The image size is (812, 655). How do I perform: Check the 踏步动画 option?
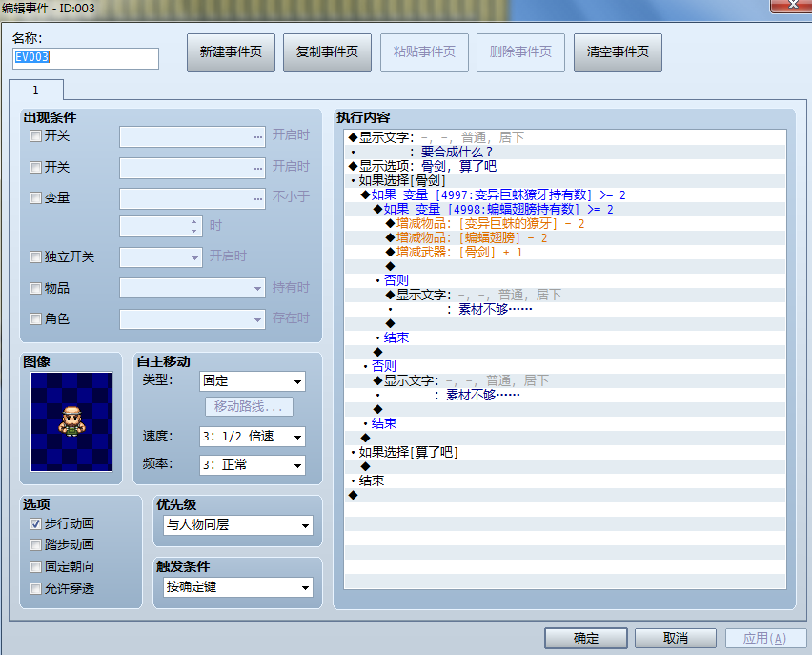click(x=35, y=544)
